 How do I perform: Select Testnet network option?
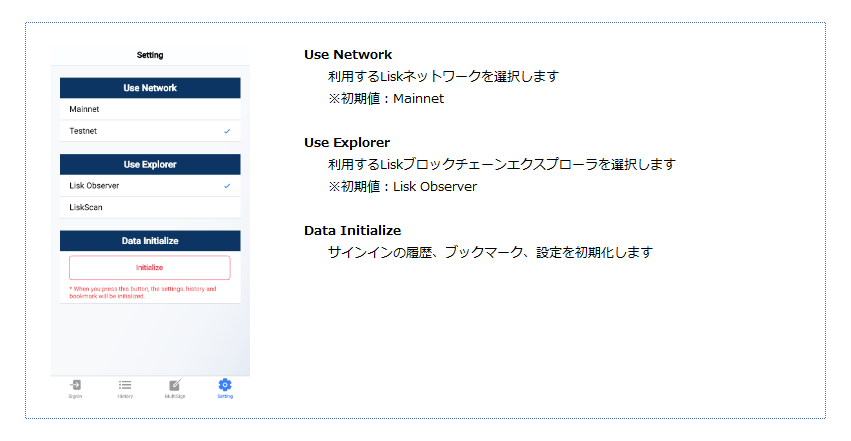click(x=150, y=131)
